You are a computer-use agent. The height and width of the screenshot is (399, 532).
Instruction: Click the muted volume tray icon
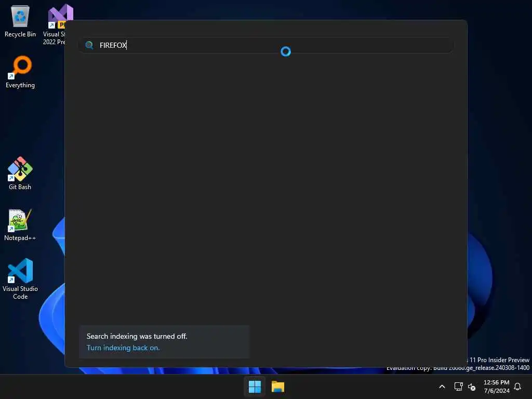click(x=472, y=387)
